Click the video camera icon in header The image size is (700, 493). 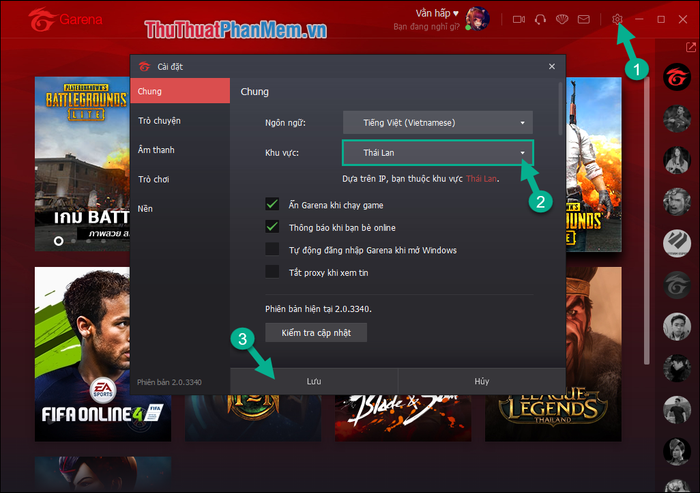coord(518,19)
